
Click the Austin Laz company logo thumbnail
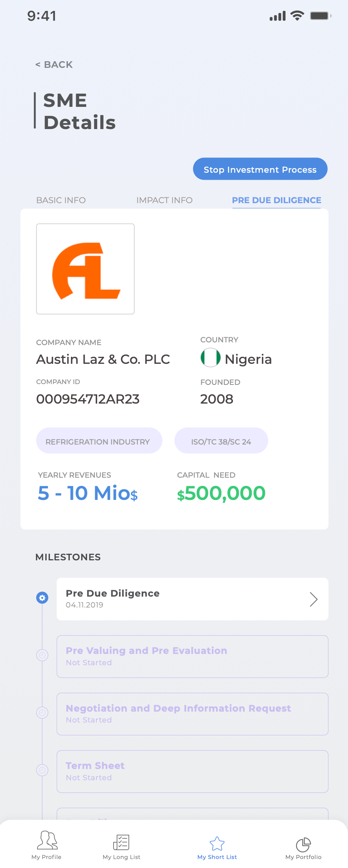[85, 269]
